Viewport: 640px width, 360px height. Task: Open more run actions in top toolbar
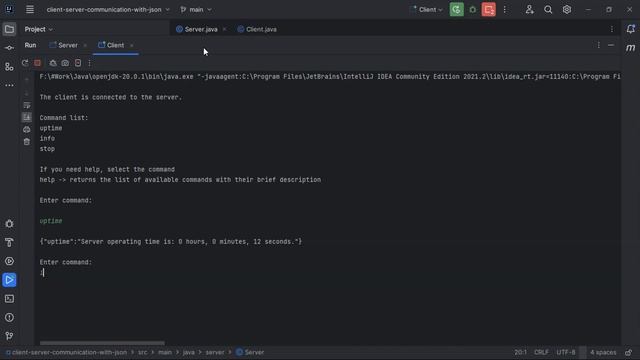[505, 9]
